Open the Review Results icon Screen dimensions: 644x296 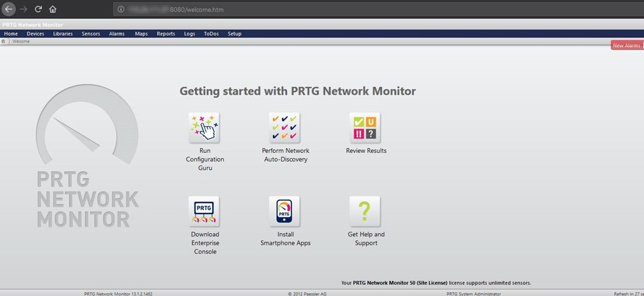click(365, 128)
